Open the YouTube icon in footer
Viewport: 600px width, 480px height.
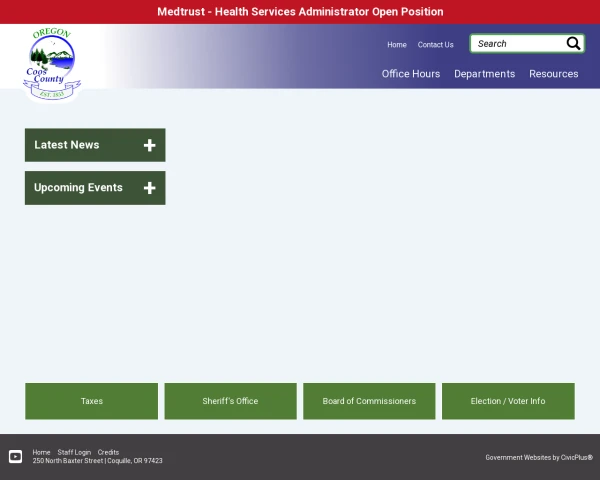(15, 456)
